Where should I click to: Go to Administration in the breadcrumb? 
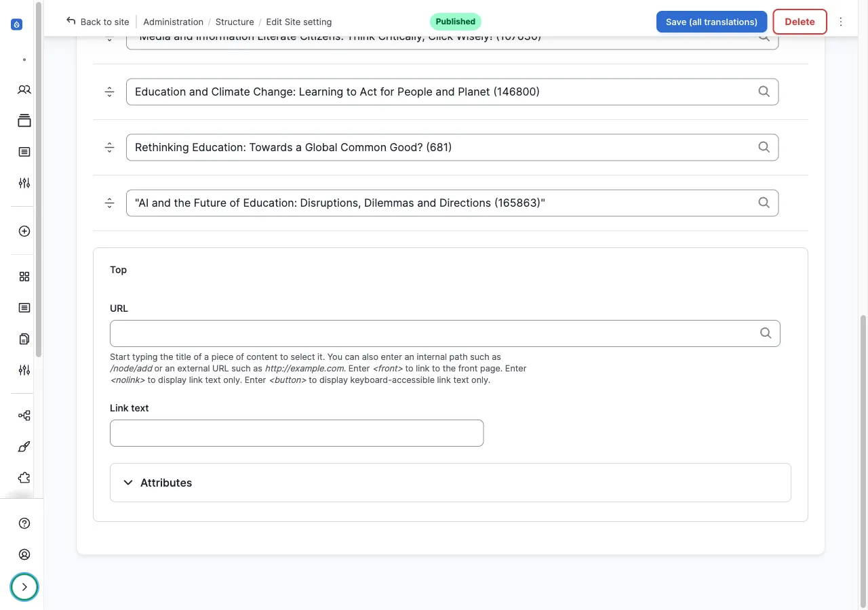[x=173, y=22]
